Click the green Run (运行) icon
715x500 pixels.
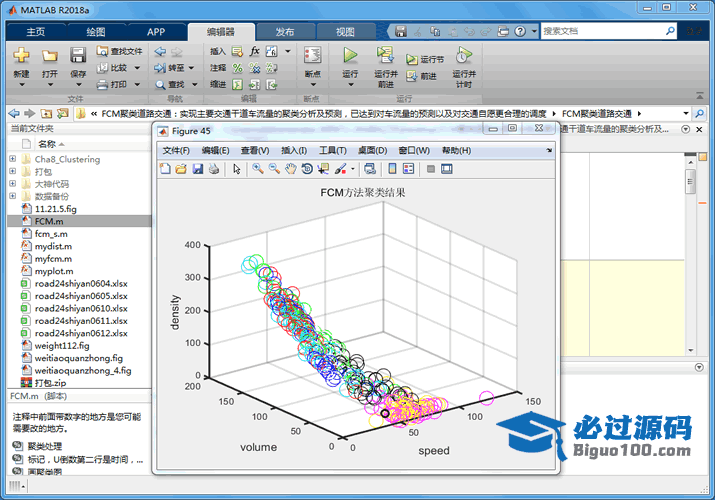point(350,55)
